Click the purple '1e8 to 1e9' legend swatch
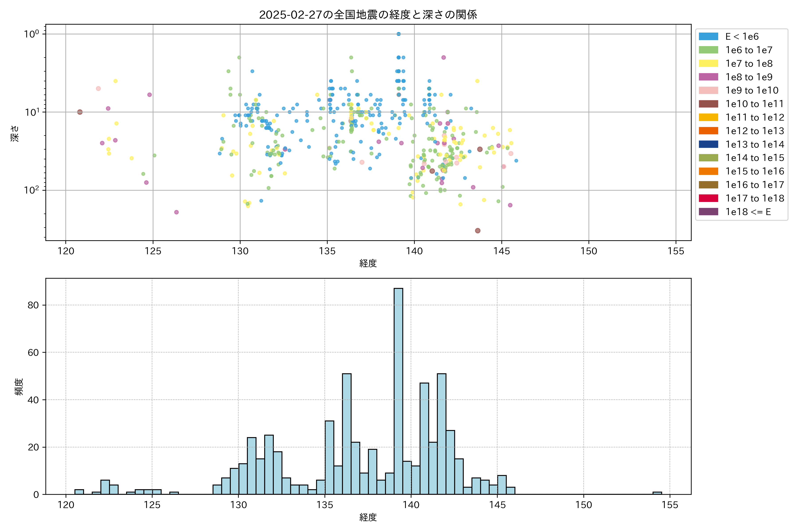798x532 pixels. point(708,77)
